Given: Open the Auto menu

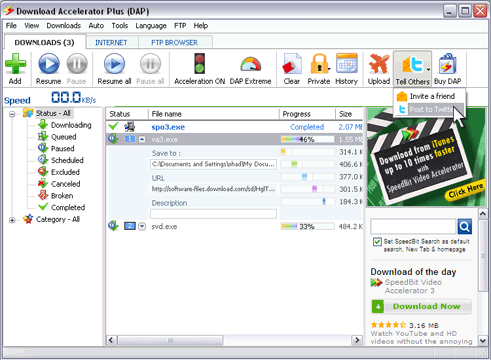Looking at the screenshot, I should point(96,26).
